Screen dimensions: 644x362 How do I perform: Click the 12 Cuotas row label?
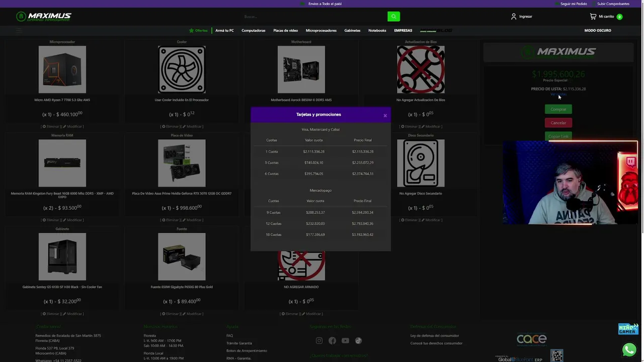pyautogui.click(x=274, y=224)
